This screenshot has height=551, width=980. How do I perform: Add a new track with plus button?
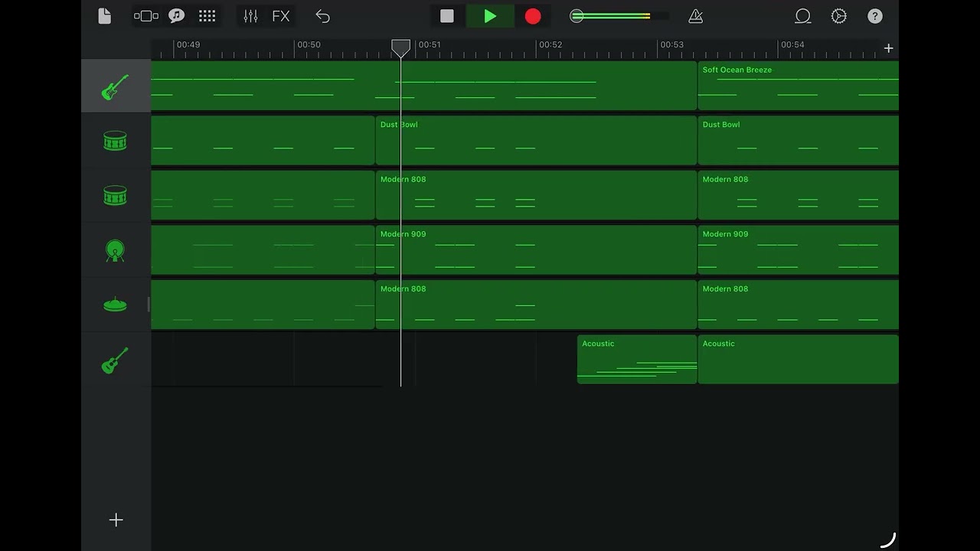pos(116,520)
